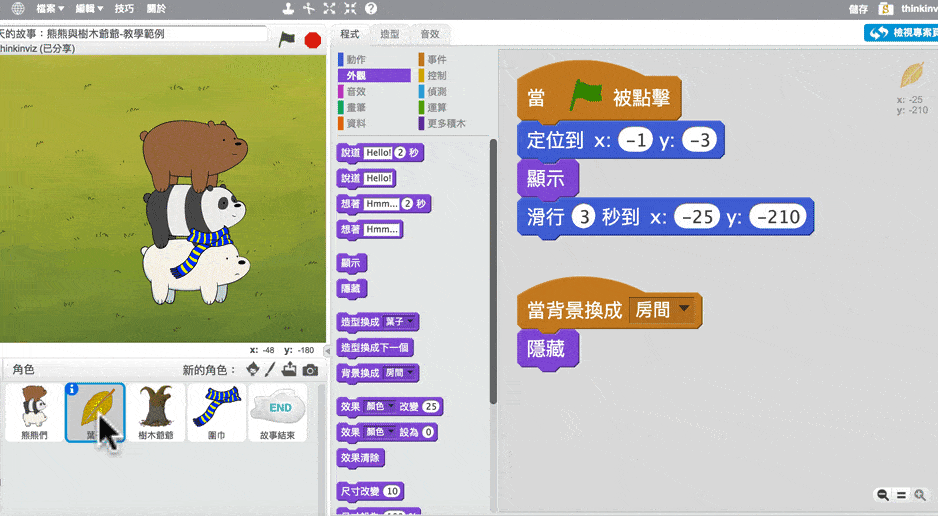Zoom out the scripts area

click(882, 494)
